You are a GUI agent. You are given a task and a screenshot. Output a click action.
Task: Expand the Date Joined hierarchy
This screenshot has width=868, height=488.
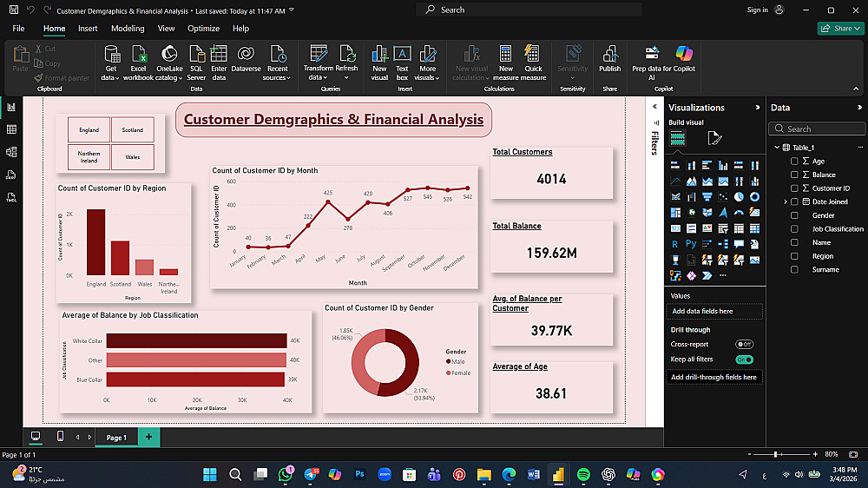pyautogui.click(x=785, y=201)
